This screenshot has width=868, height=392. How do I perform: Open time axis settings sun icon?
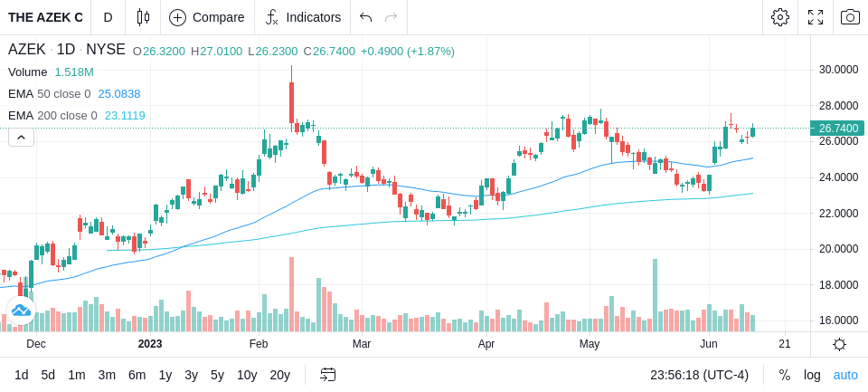[839, 344]
